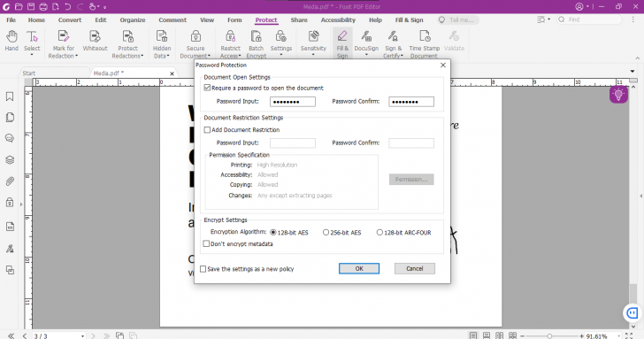Viewport: 644px width, 339px height.
Task: Open the zoom percentage dropdown
Action: tap(619, 336)
